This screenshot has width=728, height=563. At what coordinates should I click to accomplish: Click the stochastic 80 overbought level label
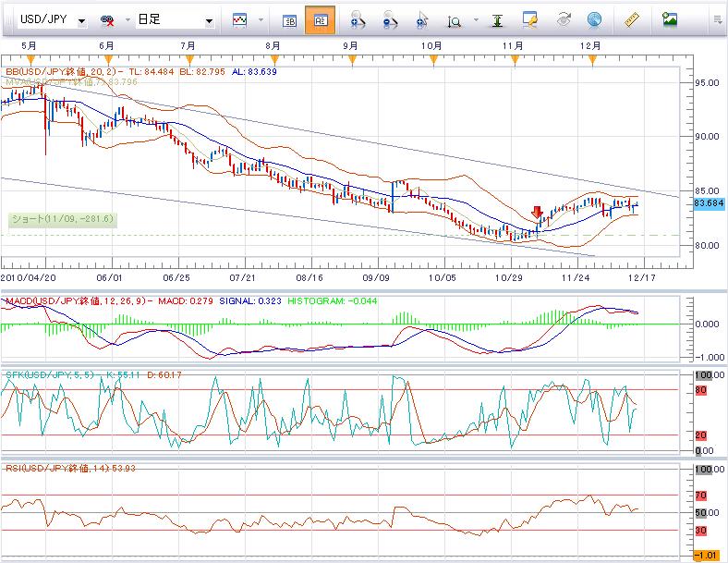pos(700,390)
